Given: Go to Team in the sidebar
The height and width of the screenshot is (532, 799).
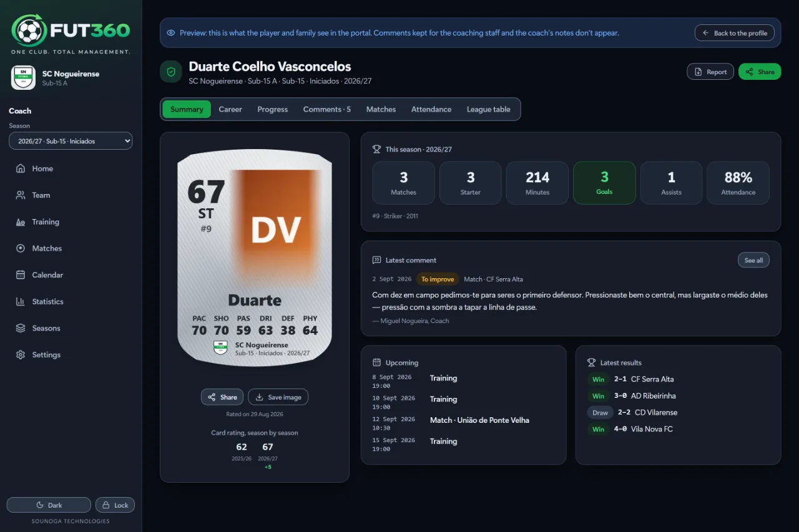Looking at the screenshot, I should pyautogui.click(x=71, y=195).
